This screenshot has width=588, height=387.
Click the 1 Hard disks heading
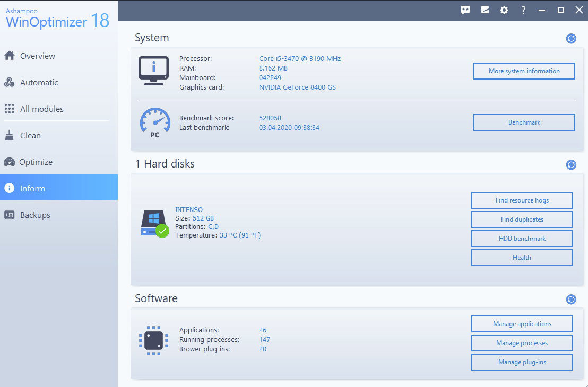coord(165,164)
